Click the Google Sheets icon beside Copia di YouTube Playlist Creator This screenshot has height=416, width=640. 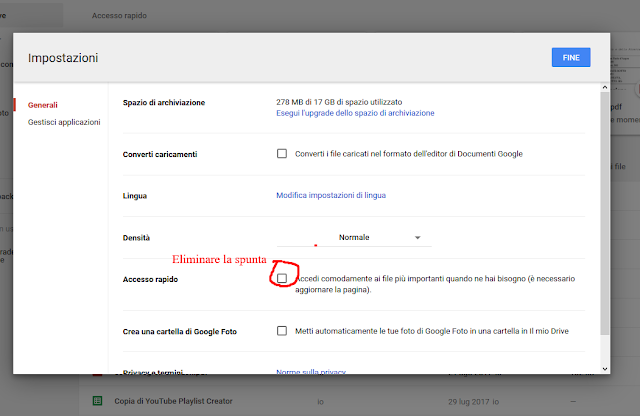click(97, 401)
